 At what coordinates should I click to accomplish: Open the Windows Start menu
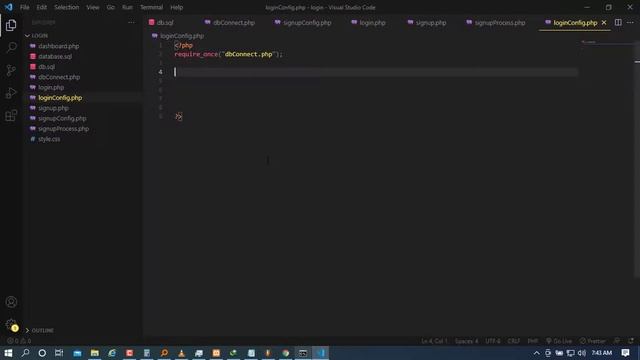pos(8,353)
